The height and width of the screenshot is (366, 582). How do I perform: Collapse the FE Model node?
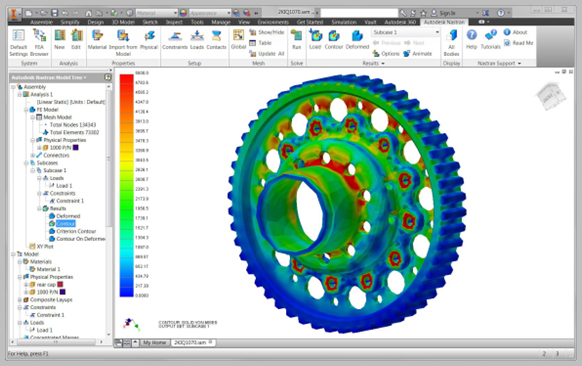point(26,110)
